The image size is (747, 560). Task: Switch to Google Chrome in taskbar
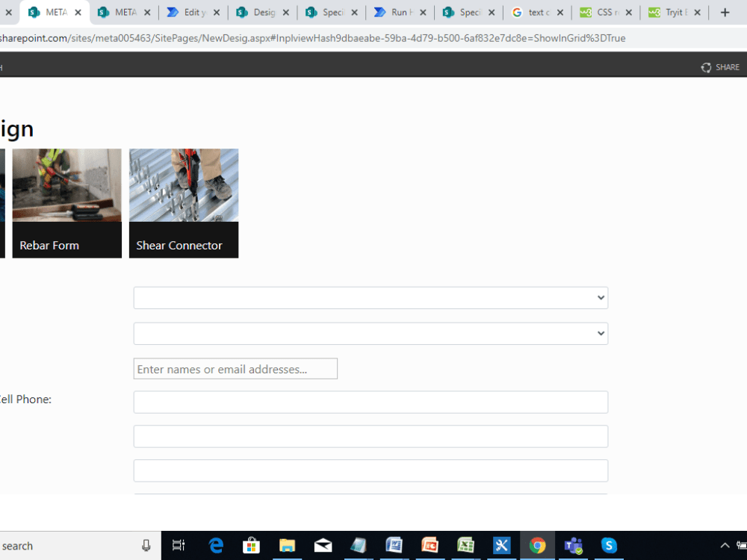coord(537,545)
